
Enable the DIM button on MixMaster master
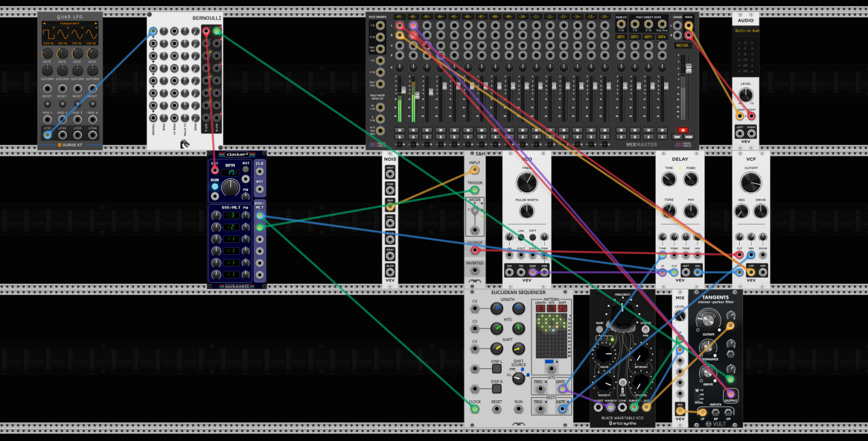pyautogui.click(x=677, y=137)
